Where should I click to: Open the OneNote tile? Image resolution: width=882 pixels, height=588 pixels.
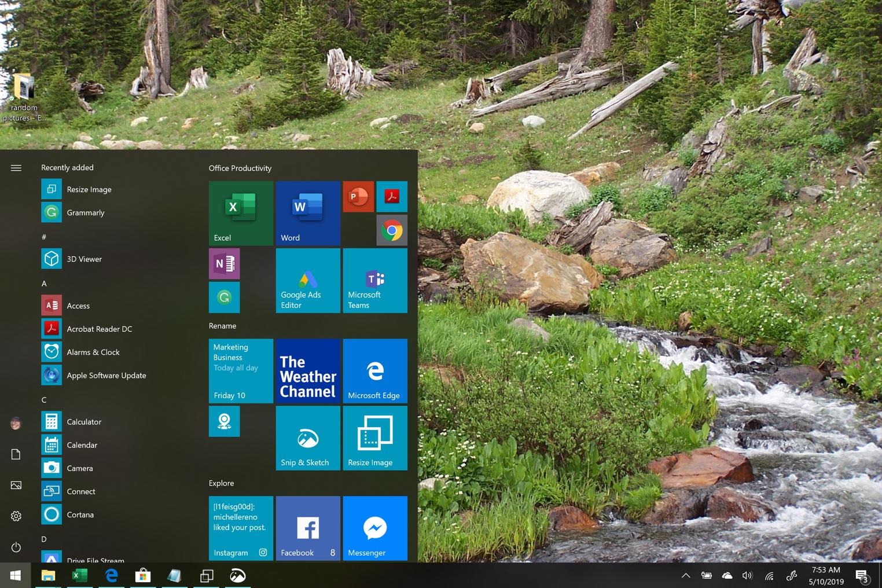click(x=224, y=264)
